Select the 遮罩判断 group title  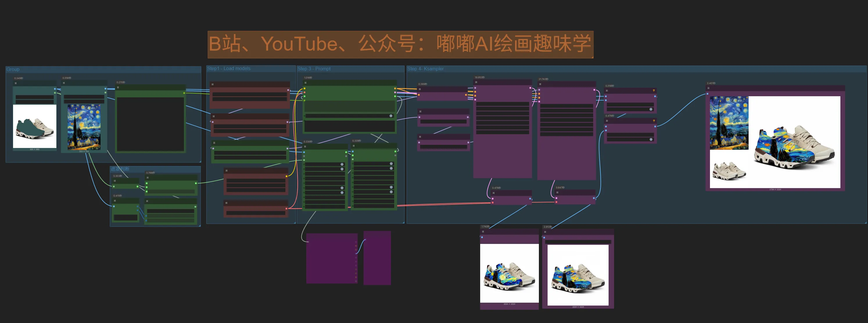120,169
